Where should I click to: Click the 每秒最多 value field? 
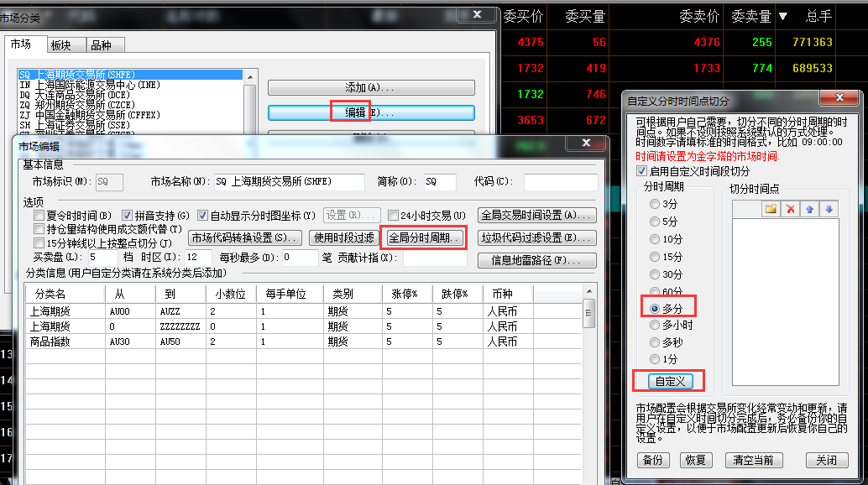click(300, 257)
